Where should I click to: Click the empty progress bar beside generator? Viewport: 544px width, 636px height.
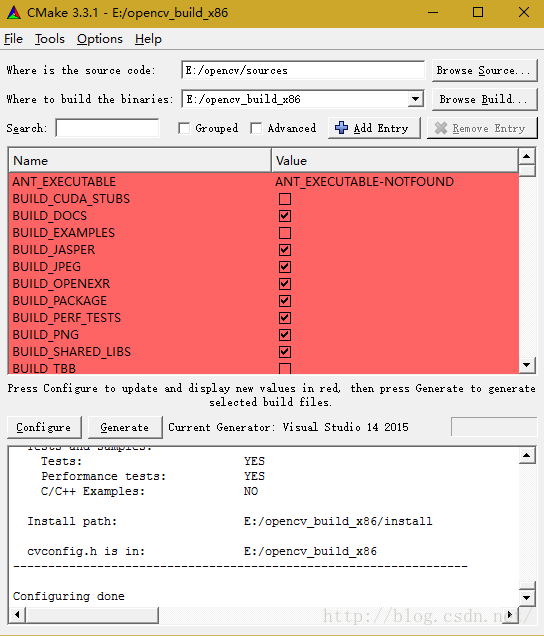click(494, 427)
